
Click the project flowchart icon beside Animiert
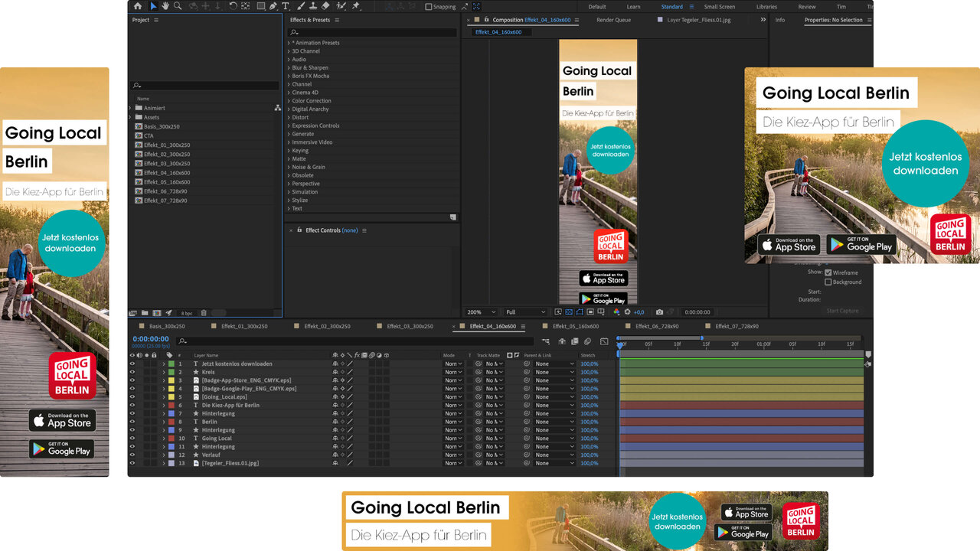pos(277,108)
